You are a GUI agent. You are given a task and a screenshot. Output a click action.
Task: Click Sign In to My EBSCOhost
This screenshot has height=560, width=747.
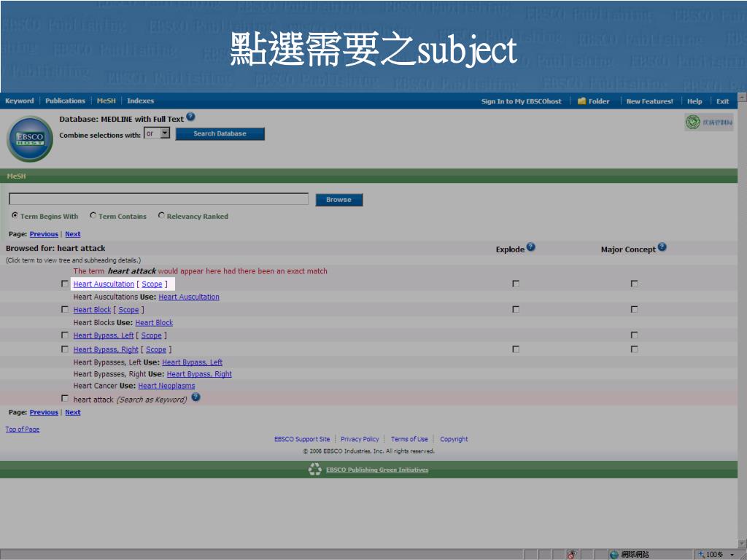click(521, 101)
